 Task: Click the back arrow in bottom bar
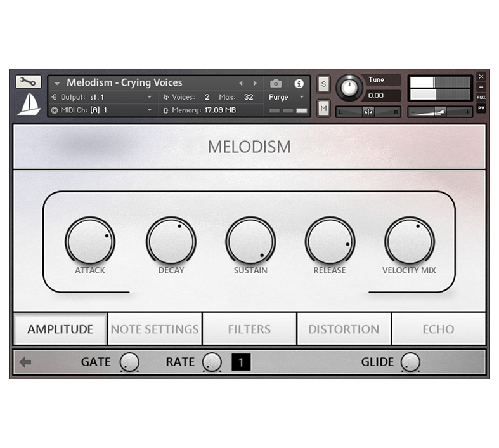click(25, 362)
